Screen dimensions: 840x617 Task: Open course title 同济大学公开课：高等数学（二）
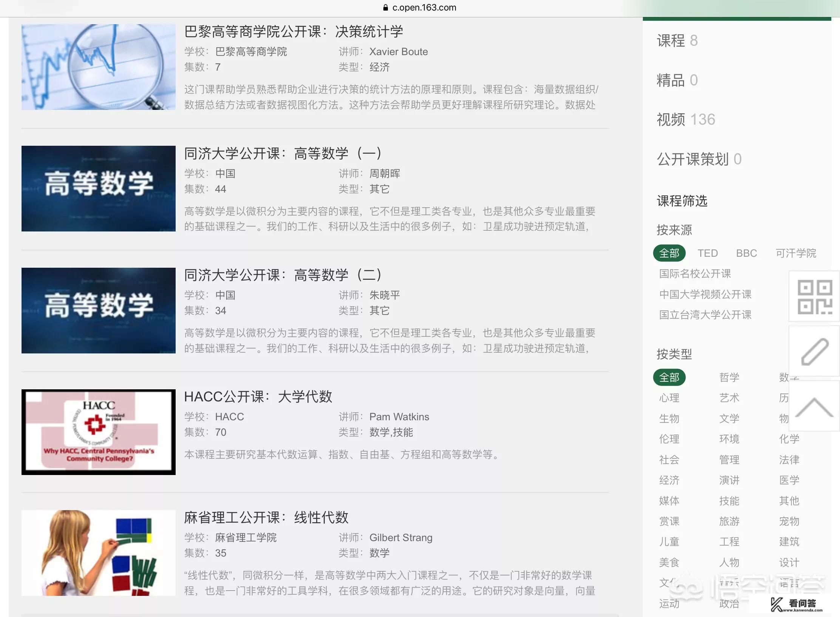(283, 275)
